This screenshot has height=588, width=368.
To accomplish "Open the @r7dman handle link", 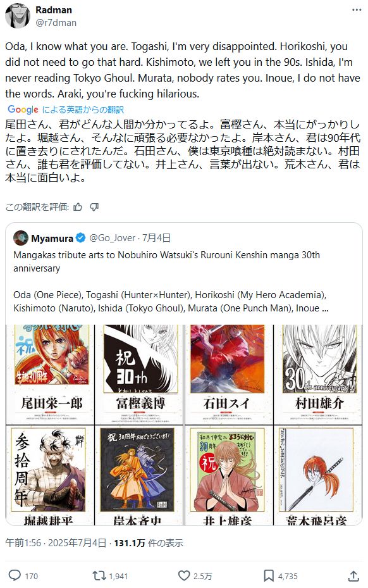I will tap(56, 23).
